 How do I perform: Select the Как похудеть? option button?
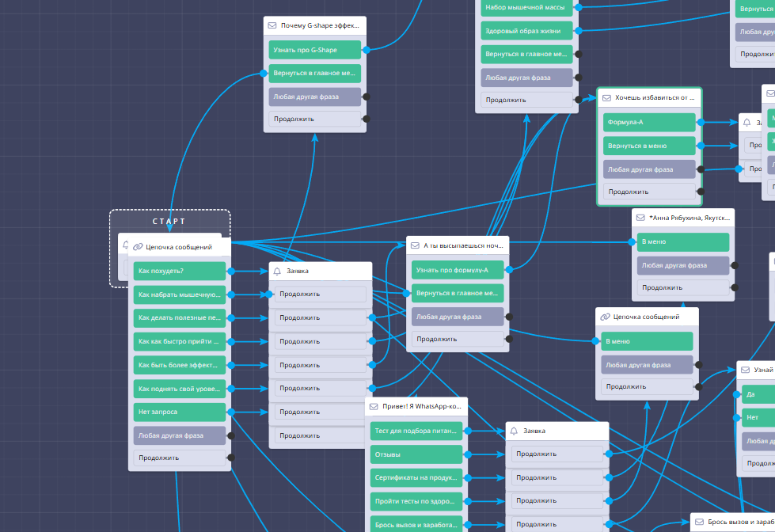(180, 271)
